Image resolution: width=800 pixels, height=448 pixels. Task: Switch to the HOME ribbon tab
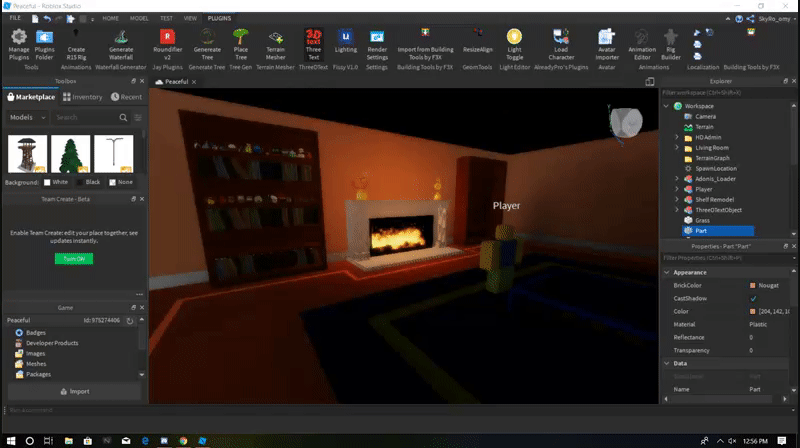[110, 18]
